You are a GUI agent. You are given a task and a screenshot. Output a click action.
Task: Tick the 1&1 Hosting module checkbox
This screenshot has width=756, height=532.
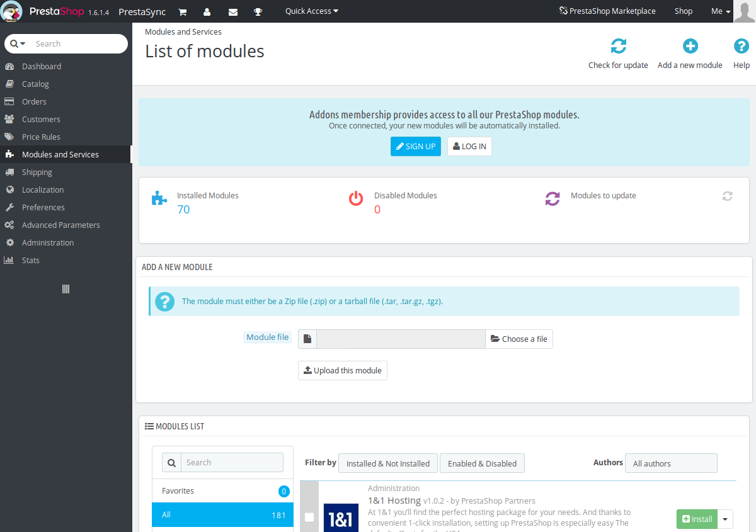(309, 518)
